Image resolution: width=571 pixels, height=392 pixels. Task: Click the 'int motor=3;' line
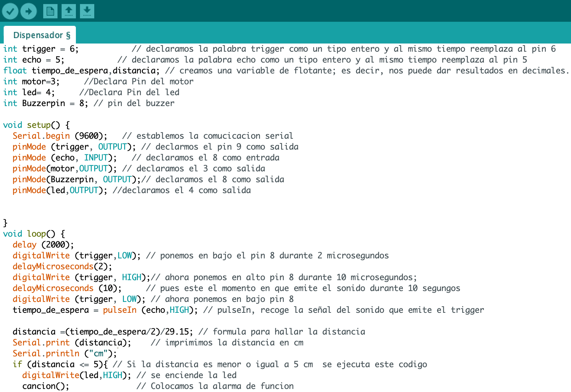pos(31,82)
